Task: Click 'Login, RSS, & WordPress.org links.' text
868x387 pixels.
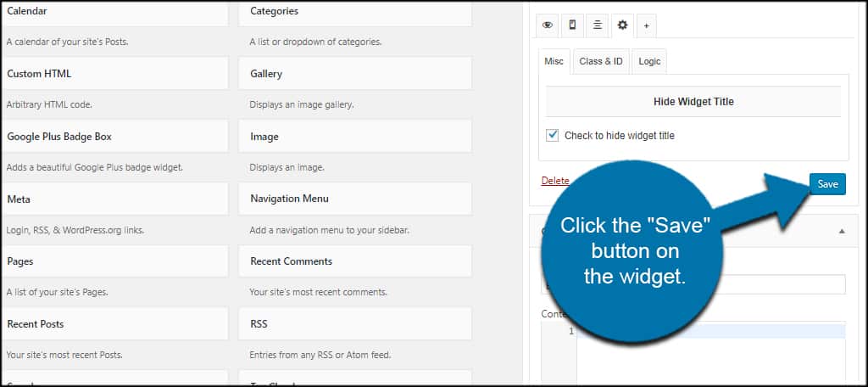Action: tap(75, 229)
